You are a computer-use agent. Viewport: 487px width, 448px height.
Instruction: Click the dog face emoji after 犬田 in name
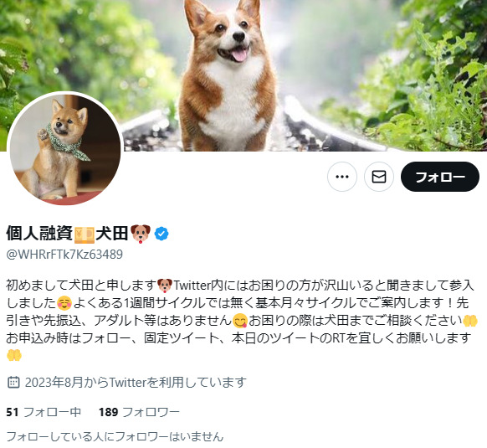(x=141, y=234)
